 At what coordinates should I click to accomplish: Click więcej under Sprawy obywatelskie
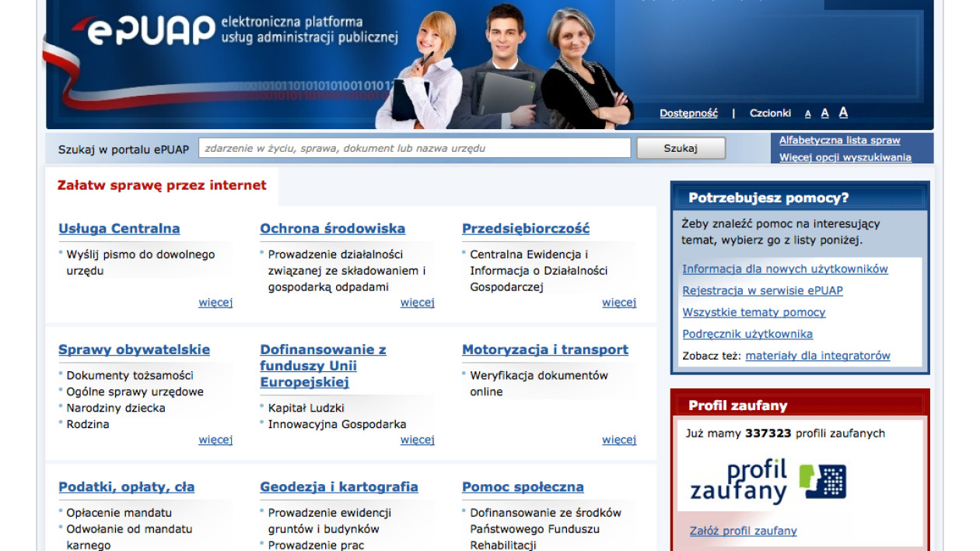coord(215,440)
